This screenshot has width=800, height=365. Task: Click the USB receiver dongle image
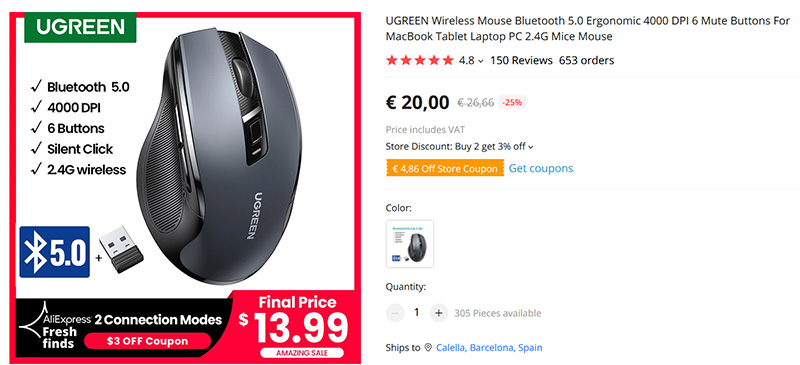121,249
